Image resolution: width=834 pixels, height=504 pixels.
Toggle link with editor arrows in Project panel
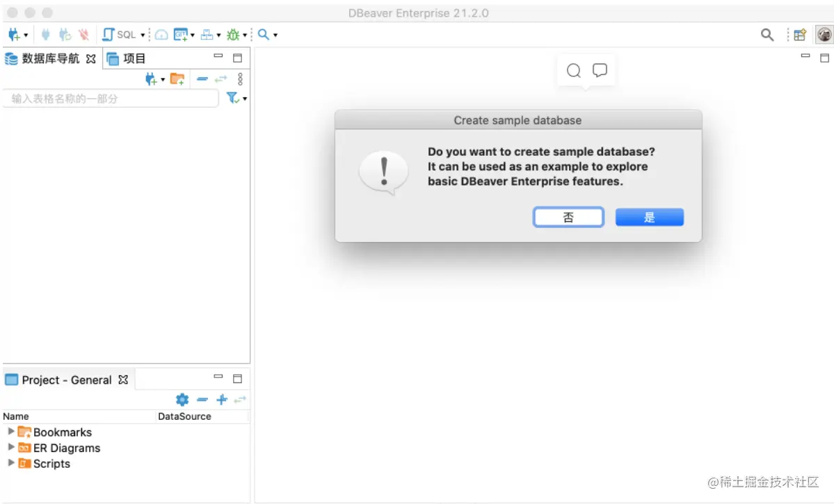pyautogui.click(x=241, y=399)
